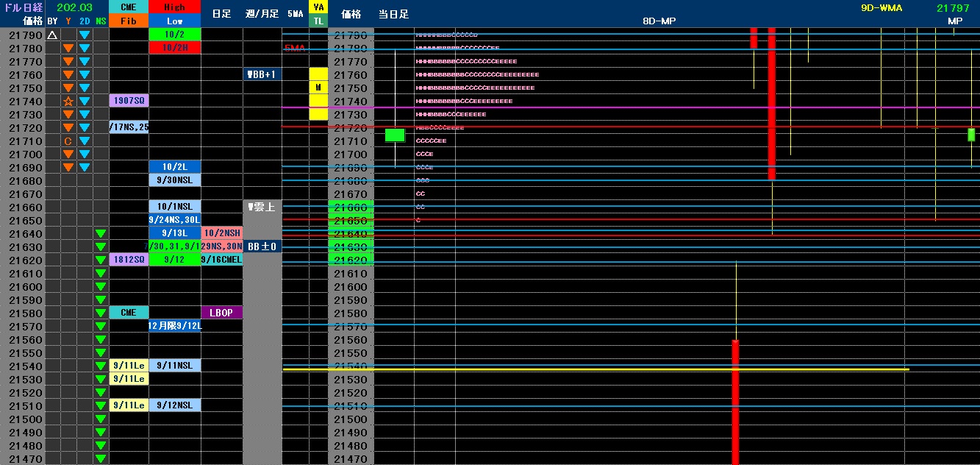Viewport: 980px width, 465px height.
Task: Select the green 10/2 cell
Action: (174, 35)
